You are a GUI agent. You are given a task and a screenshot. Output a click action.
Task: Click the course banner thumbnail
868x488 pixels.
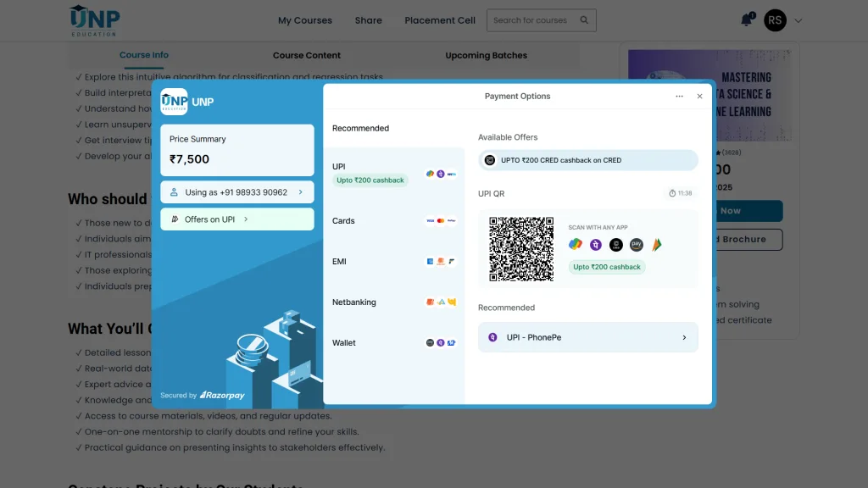[x=753, y=95]
